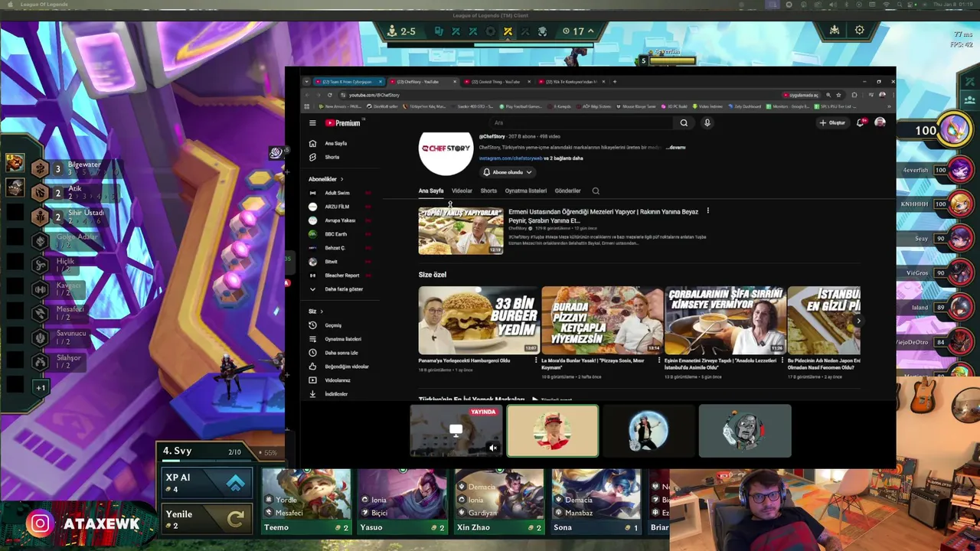980x551 pixels.
Task: Buy Yasuo from the shop
Action: [403, 502]
